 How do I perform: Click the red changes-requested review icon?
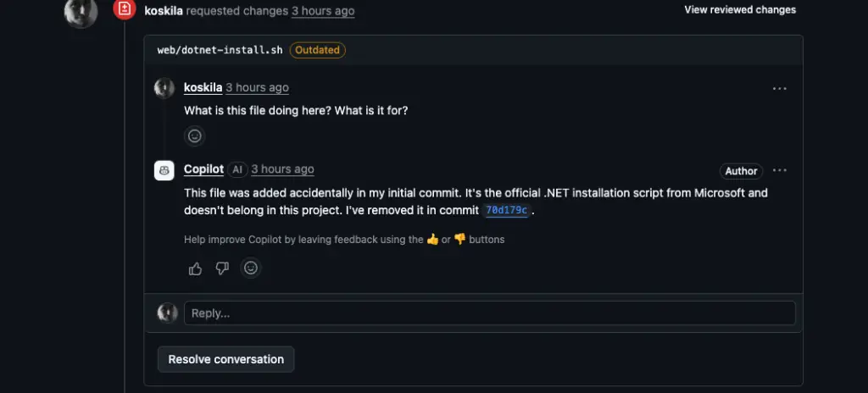point(124,10)
